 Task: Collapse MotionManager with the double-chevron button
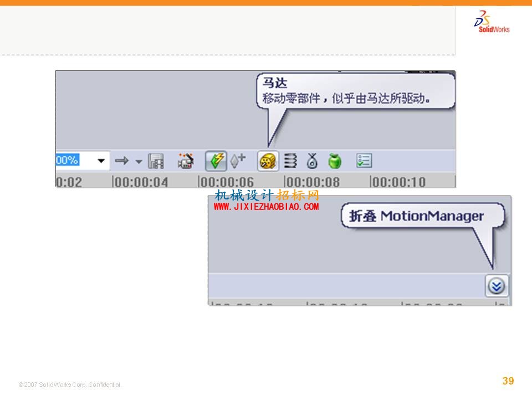point(497,286)
